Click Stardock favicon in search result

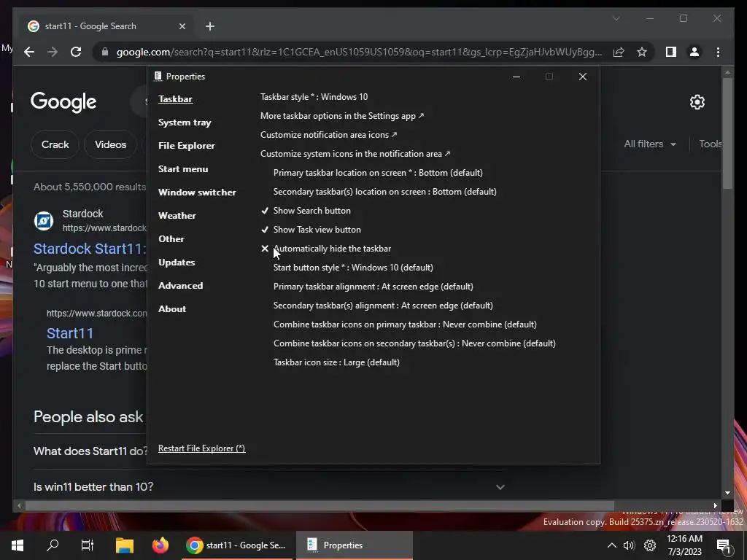tap(44, 221)
